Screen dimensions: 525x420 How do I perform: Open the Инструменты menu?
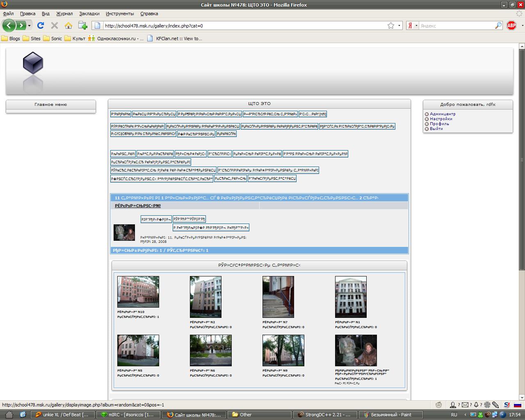pyautogui.click(x=120, y=14)
